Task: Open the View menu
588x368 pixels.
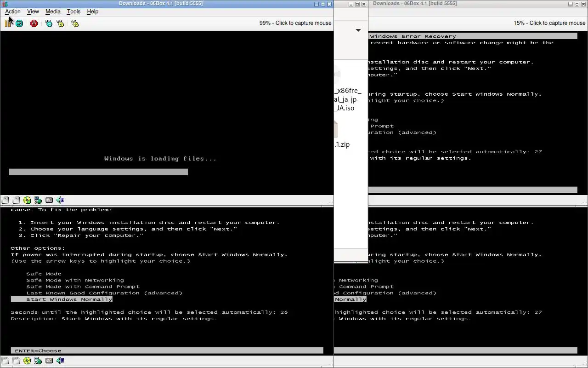Action: pyautogui.click(x=33, y=11)
